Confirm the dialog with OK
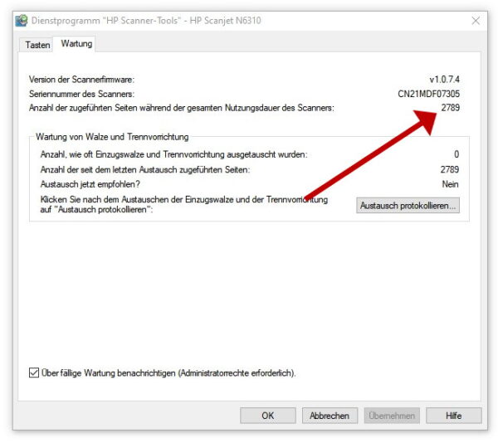Image resolution: width=498 pixels, height=448 pixels. [x=267, y=416]
